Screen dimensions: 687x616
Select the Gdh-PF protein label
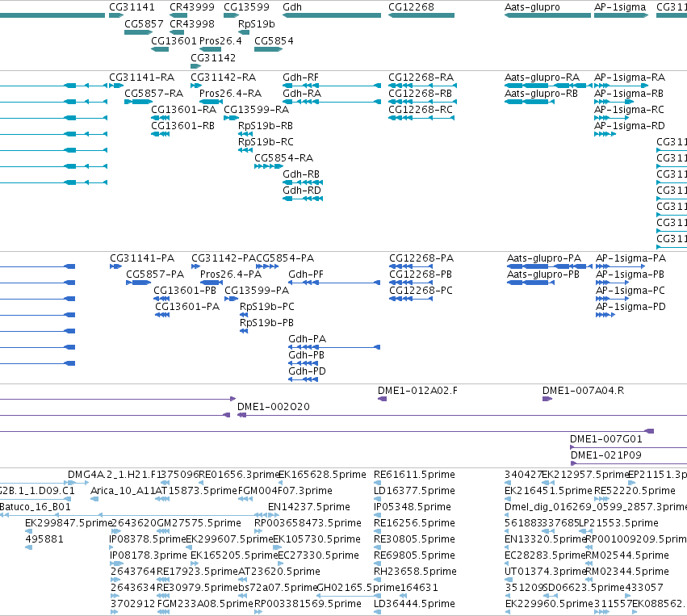point(306,274)
